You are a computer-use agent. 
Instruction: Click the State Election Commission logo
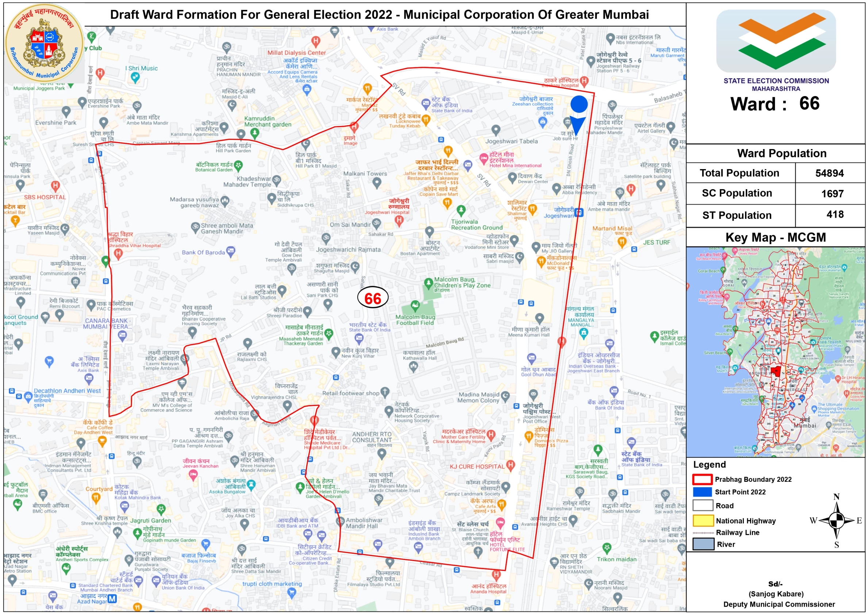[776, 42]
